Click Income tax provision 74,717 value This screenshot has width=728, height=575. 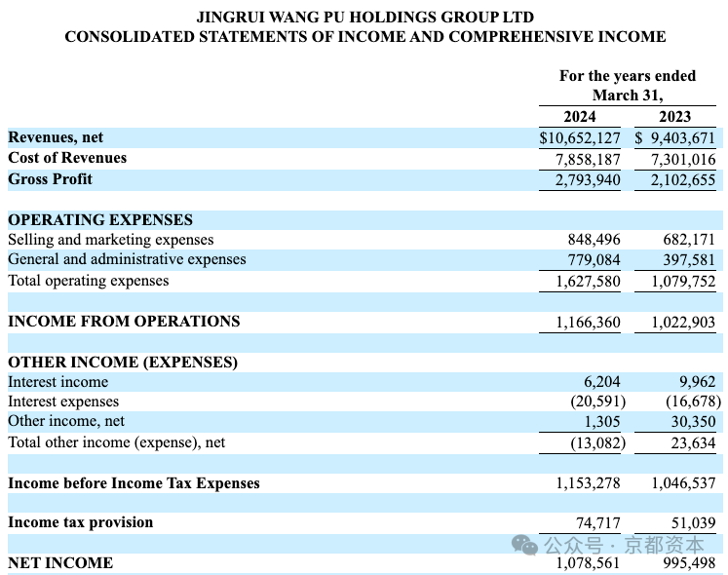click(x=598, y=523)
